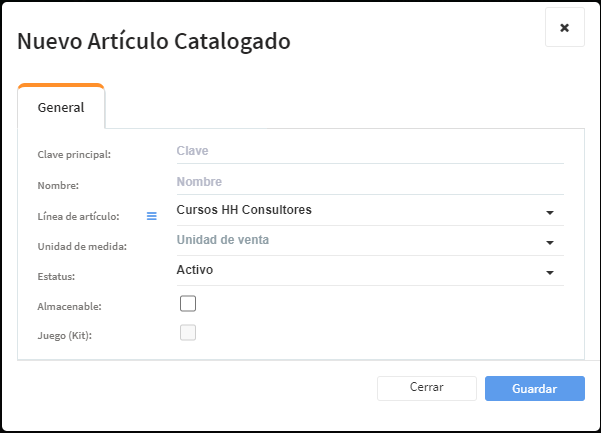Image resolution: width=601 pixels, height=433 pixels.
Task: Expand the Unidad de venta dropdown
Action: (370, 240)
